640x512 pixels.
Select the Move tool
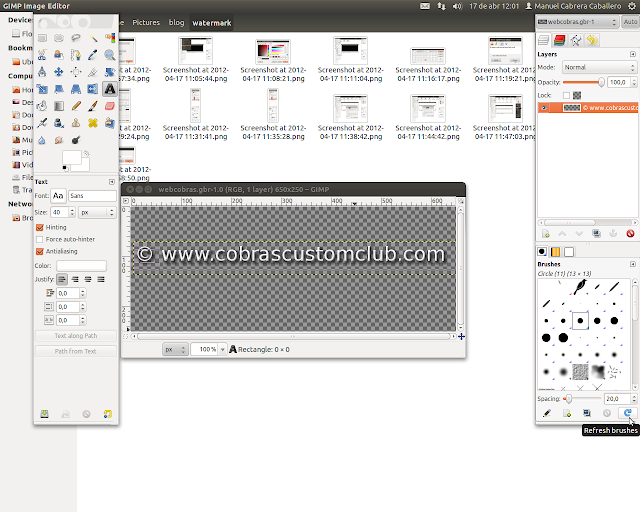59,72
